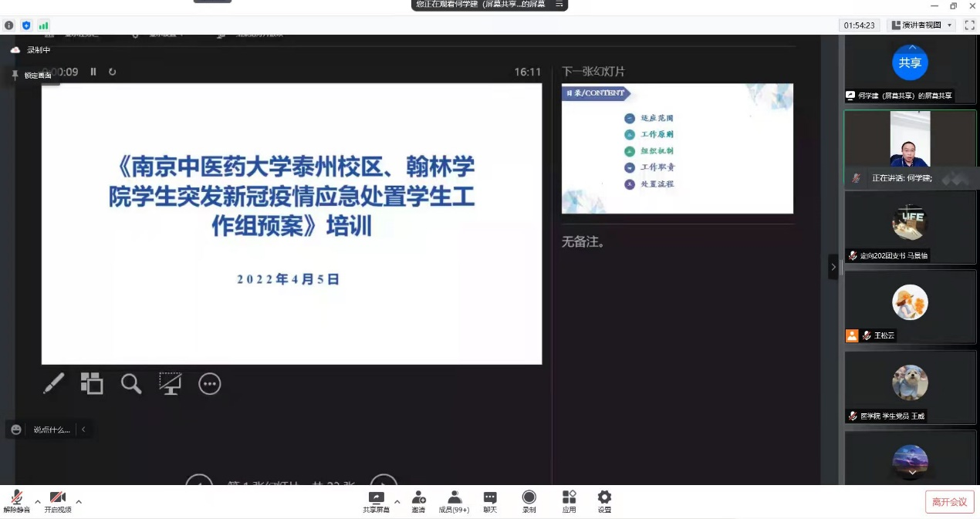
Task: Expand the share screen options arrow
Action: tap(397, 501)
